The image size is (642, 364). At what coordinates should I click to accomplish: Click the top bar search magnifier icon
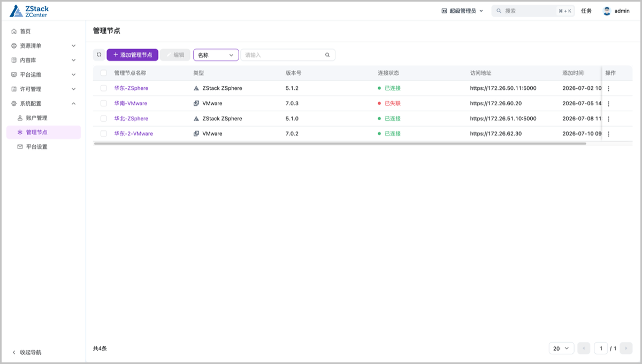tap(499, 11)
